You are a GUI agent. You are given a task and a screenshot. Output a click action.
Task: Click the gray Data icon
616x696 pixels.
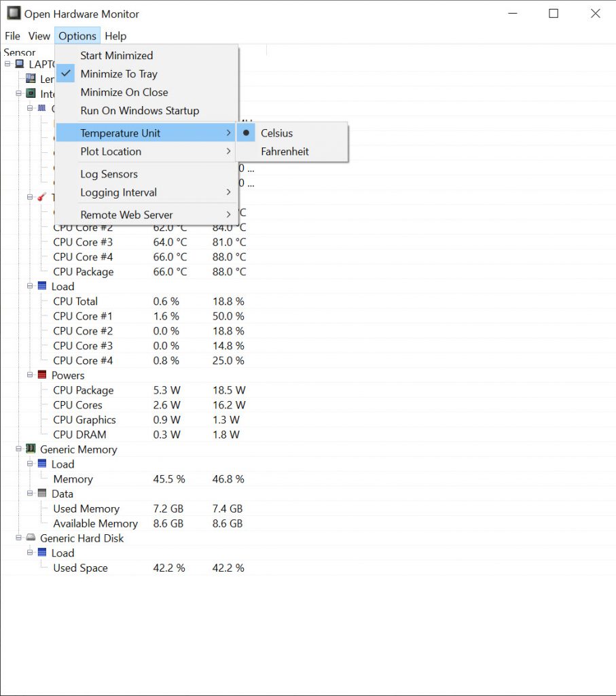[41, 493]
